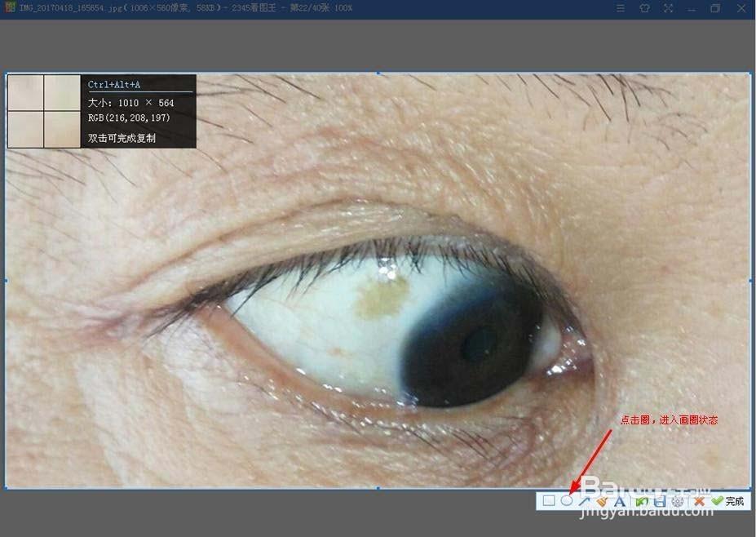Screen dimensions: 756x537
Task: Select the rectangle drawing tool
Action: point(549,501)
